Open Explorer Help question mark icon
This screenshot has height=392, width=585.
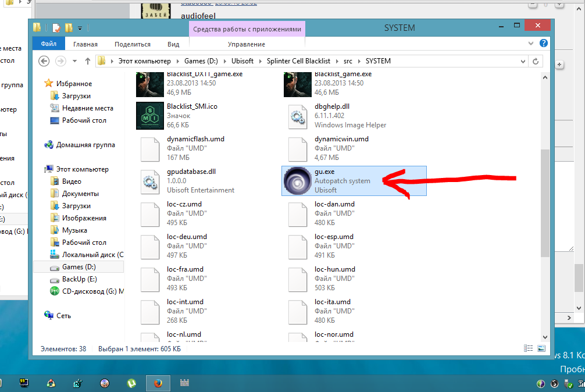(544, 43)
